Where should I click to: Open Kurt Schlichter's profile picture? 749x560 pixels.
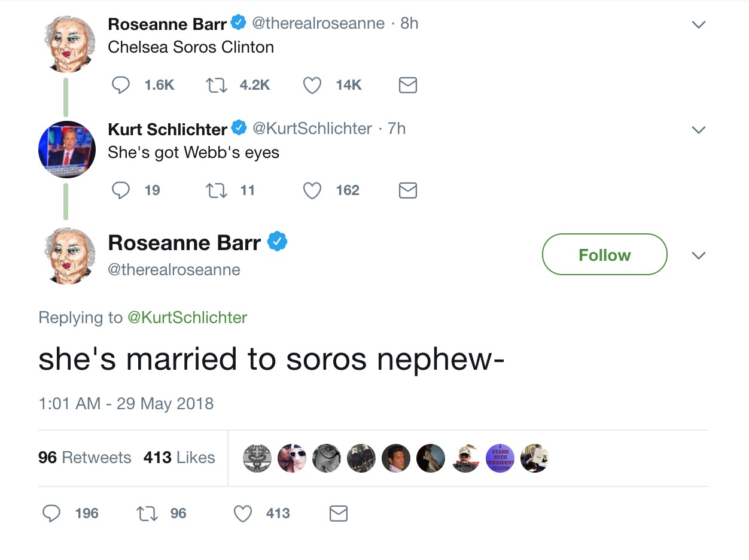pos(66,150)
